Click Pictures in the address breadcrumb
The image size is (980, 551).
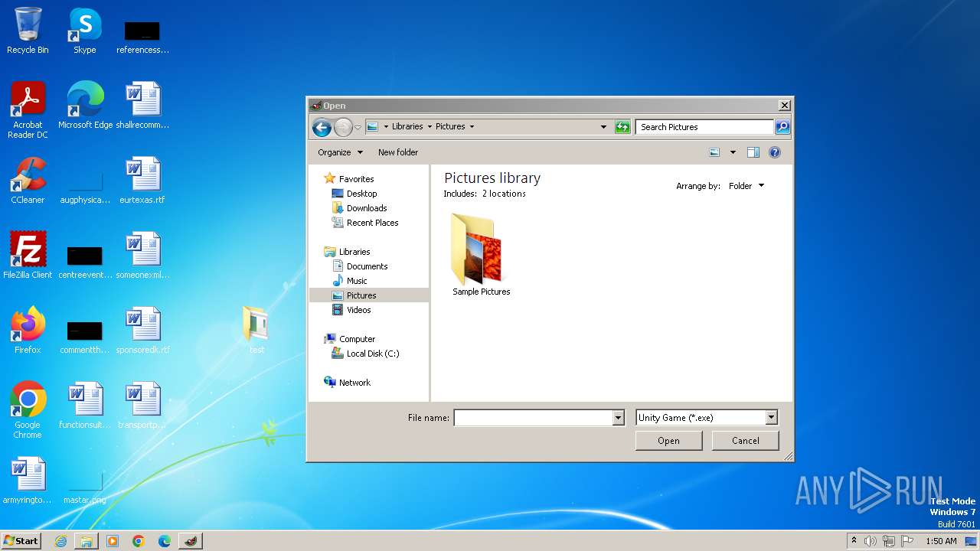point(450,127)
